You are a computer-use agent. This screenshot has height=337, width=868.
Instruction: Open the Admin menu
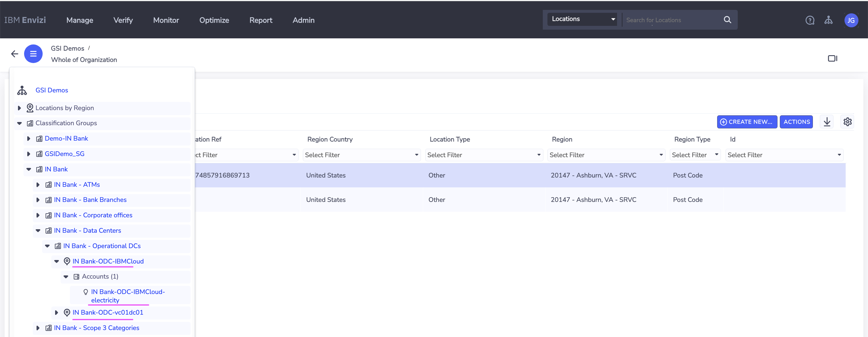click(x=304, y=20)
